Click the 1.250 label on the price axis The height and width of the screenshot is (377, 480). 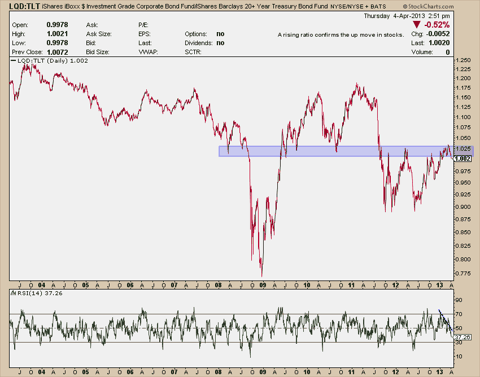tap(463, 60)
